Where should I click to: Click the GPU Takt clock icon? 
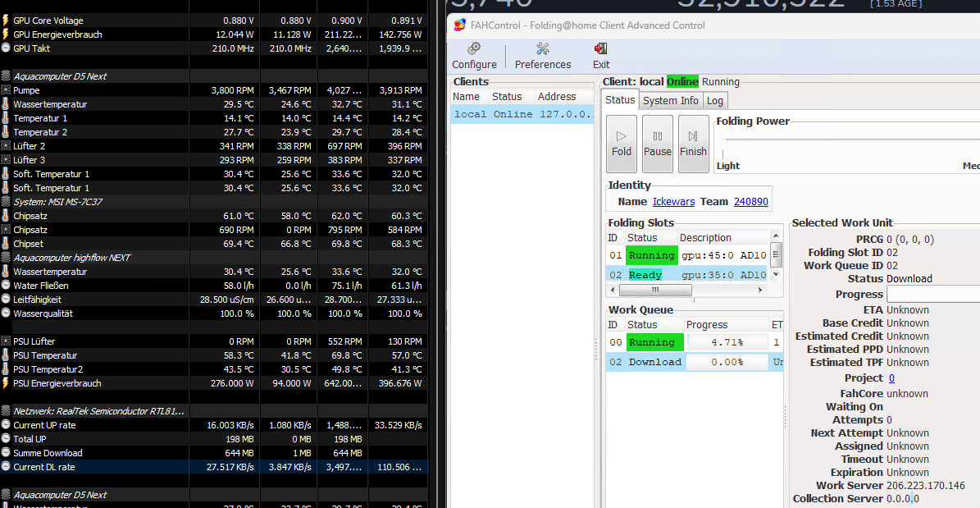pyautogui.click(x=7, y=48)
